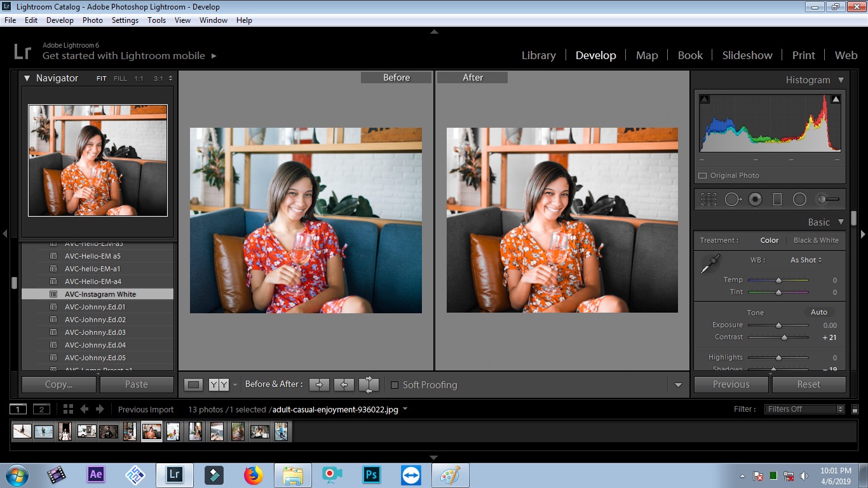This screenshot has height=488, width=868.
Task: Set navigator zoom to FILL
Action: point(120,79)
